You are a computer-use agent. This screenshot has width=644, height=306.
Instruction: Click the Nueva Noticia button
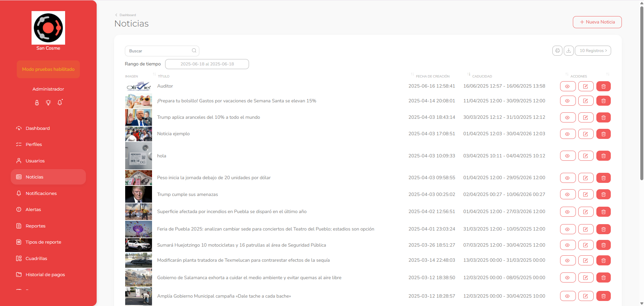597,22
